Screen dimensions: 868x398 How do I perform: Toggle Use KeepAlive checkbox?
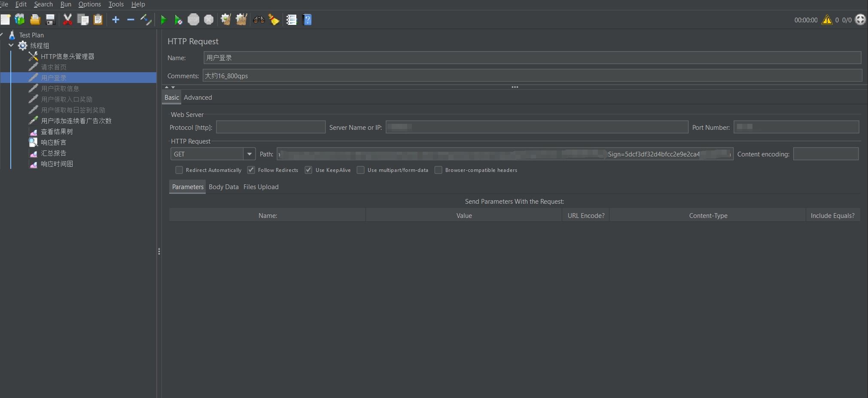tap(308, 170)
